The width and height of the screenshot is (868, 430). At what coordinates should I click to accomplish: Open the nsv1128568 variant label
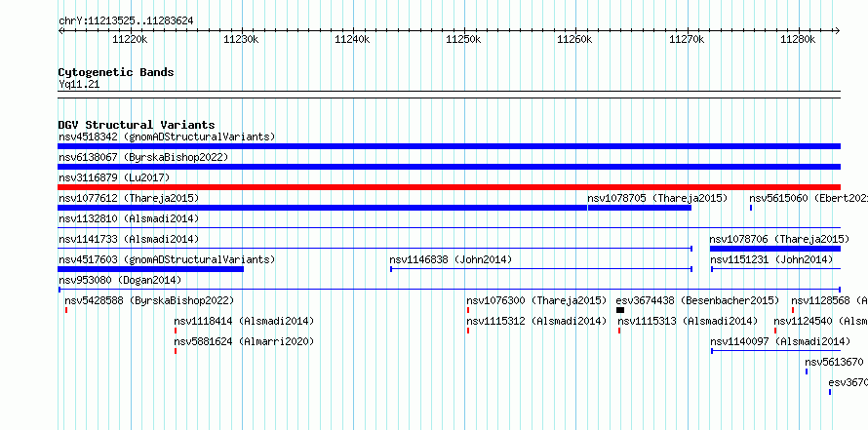pyautogui.click(x=829, y=300)
